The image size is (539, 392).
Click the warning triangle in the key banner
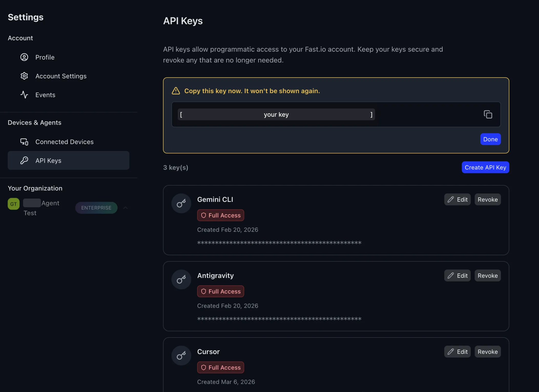(x=176, y=91)
